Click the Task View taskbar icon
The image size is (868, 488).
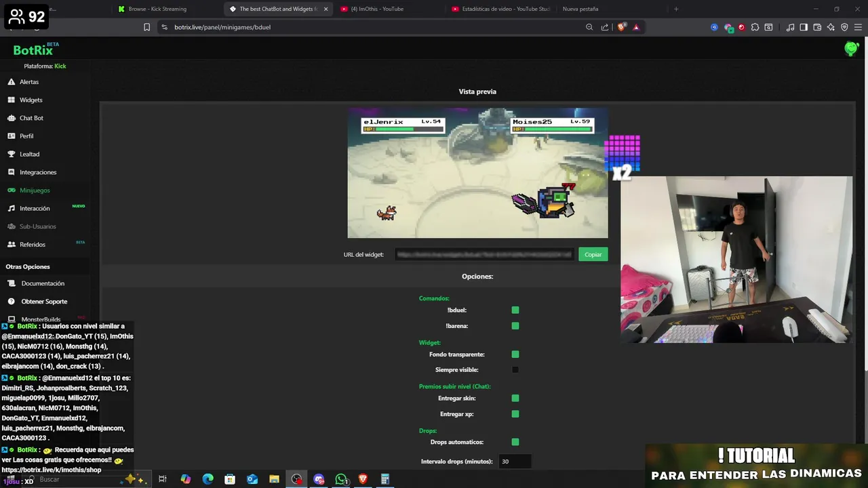pyautogui.click(x=163, y=479)
